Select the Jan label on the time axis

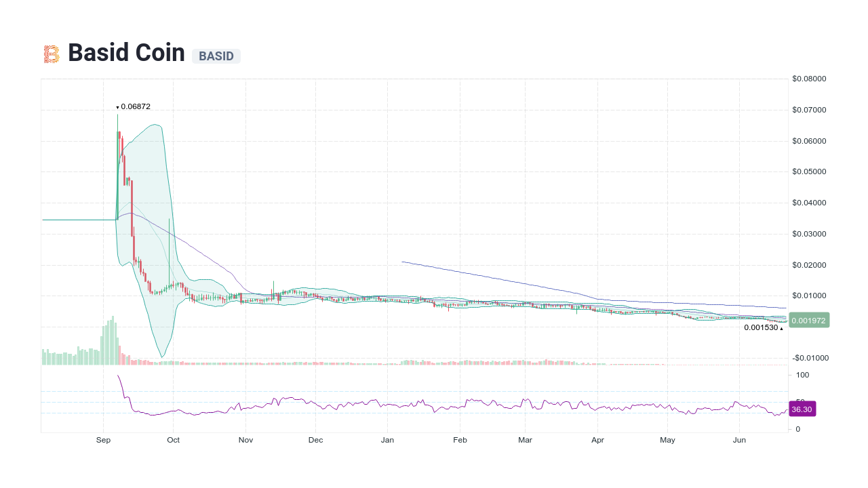pos(387,440)
